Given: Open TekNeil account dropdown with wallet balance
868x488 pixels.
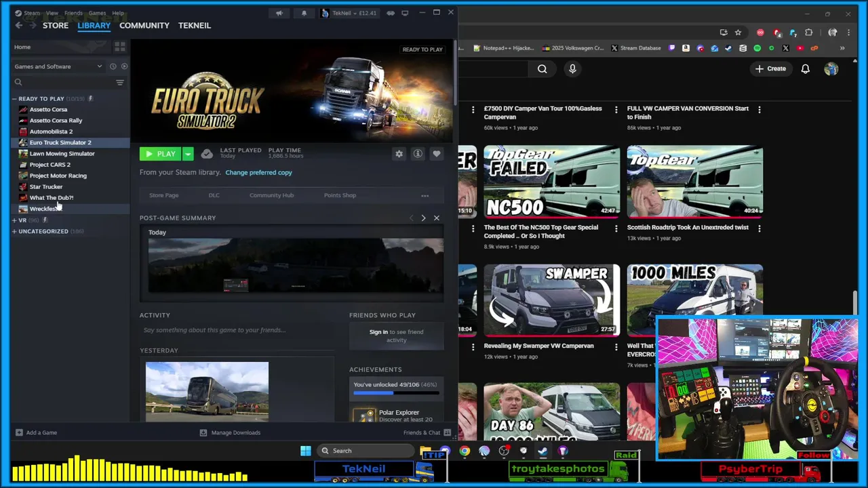Looking at the screenshot, I should click(x=349, y=13).
